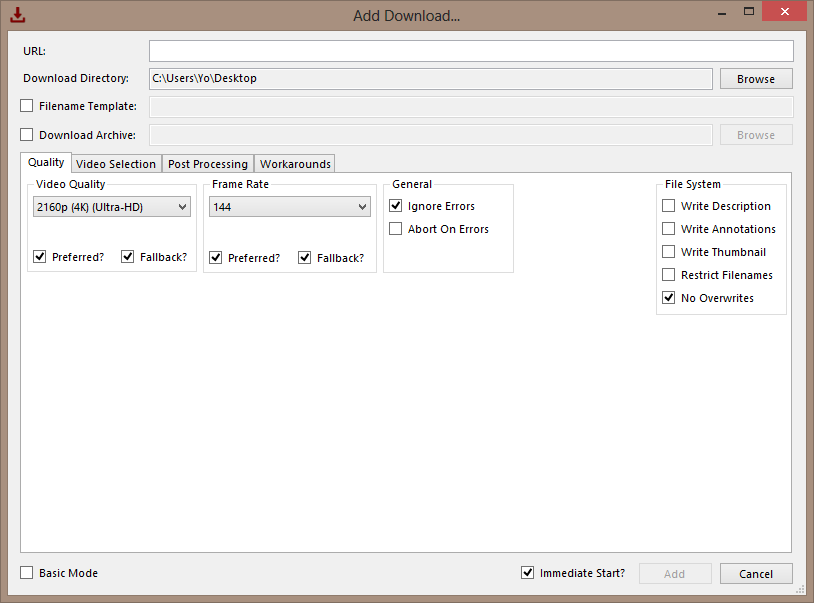Enable the Filename Template checkbox
814x603 pixels.
point(26,106)
